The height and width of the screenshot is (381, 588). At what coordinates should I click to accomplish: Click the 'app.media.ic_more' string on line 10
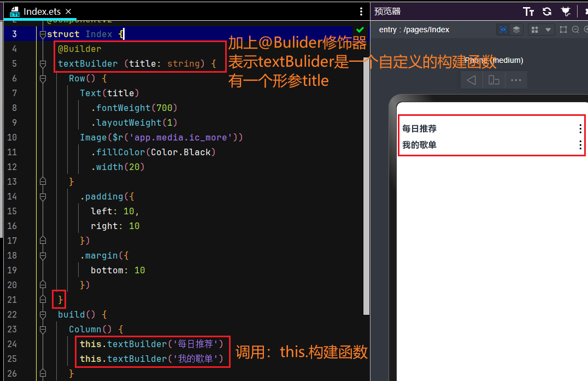click(x=181, y=138)
